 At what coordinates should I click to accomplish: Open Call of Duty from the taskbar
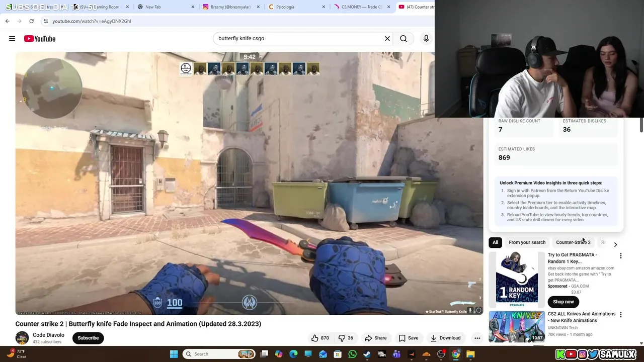pos(382,354)
